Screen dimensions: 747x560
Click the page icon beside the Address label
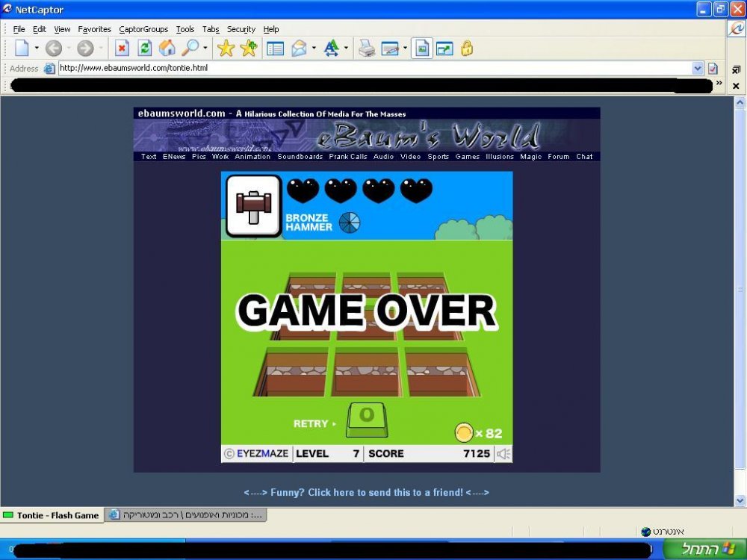tap(49, 69)
